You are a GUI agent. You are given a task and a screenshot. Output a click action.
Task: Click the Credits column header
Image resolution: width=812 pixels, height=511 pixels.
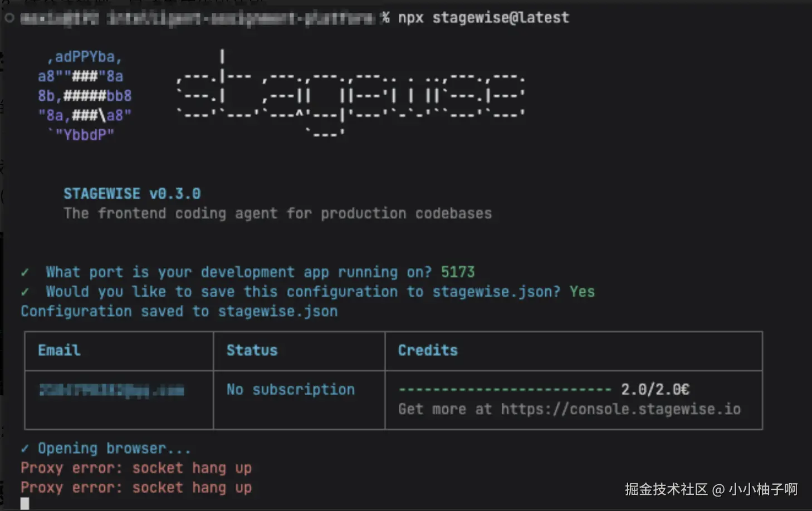click(428, 350)
